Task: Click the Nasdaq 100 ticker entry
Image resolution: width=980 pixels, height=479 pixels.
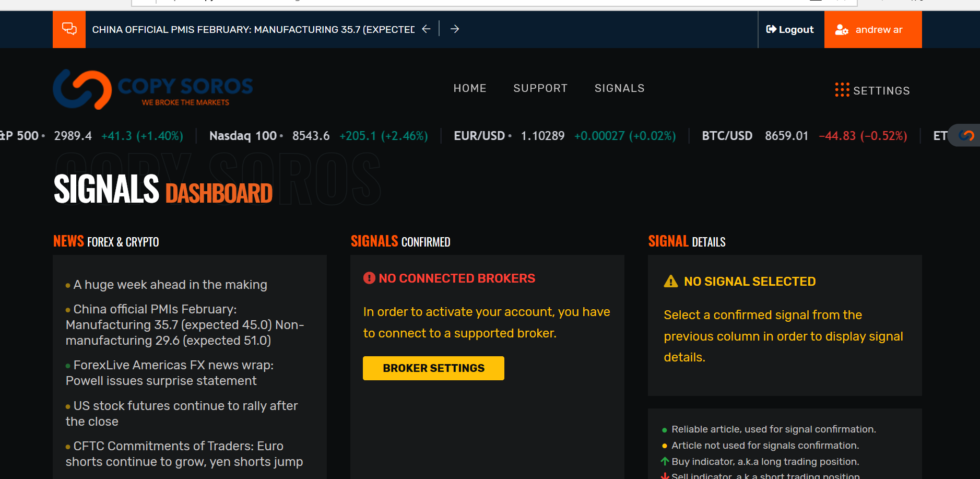Action: [x=318, y=136]
